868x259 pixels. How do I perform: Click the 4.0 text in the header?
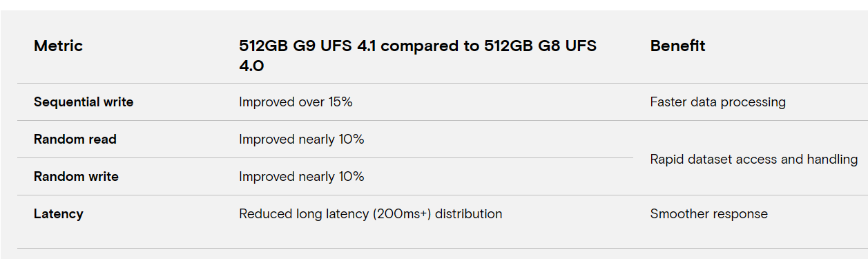pyautogui.click(x=251, y=66)
